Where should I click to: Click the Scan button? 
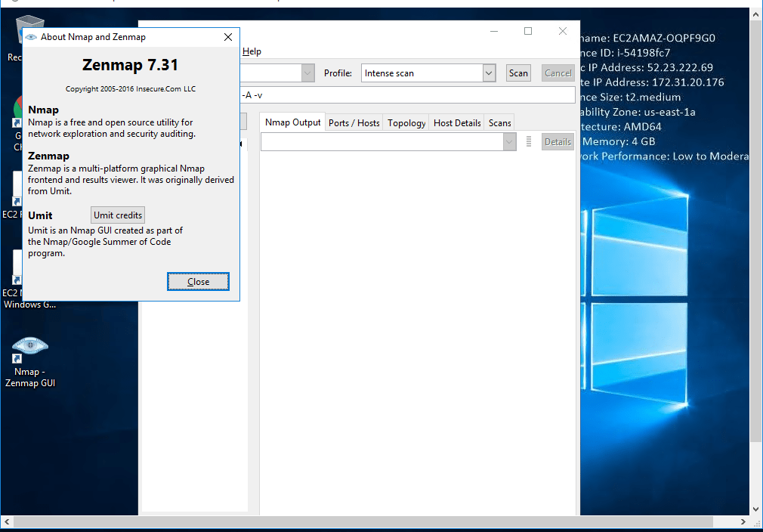(518, 73)
